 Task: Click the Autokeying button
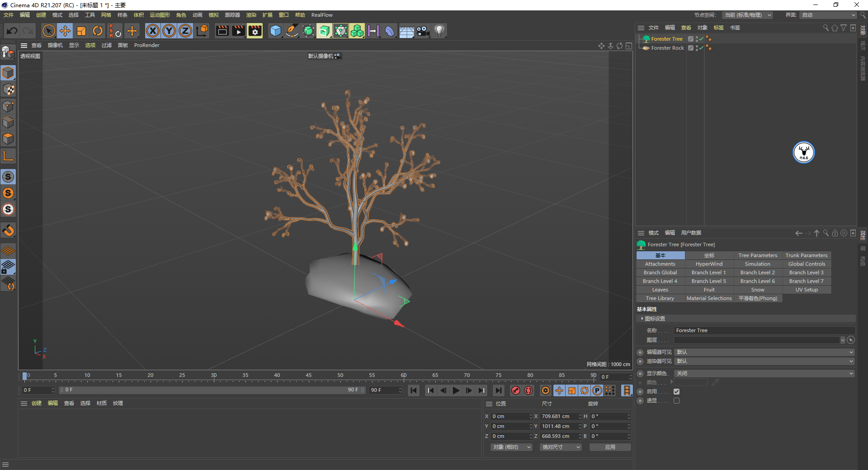tap(528, 390)
